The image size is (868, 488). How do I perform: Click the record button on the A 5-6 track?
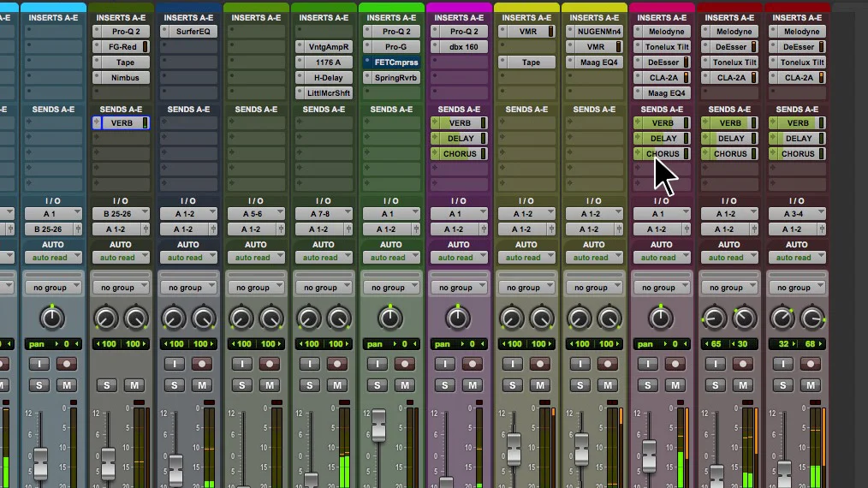click(x=270, y=364)
